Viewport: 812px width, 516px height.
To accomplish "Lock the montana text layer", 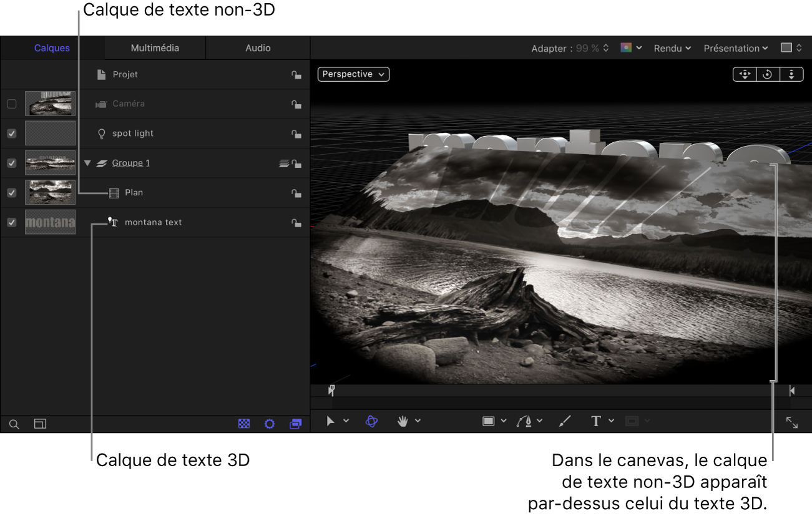I will coord(296,222).
